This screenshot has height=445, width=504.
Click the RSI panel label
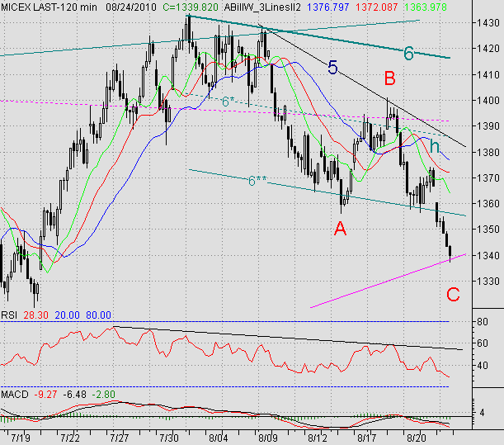(9, 315)
